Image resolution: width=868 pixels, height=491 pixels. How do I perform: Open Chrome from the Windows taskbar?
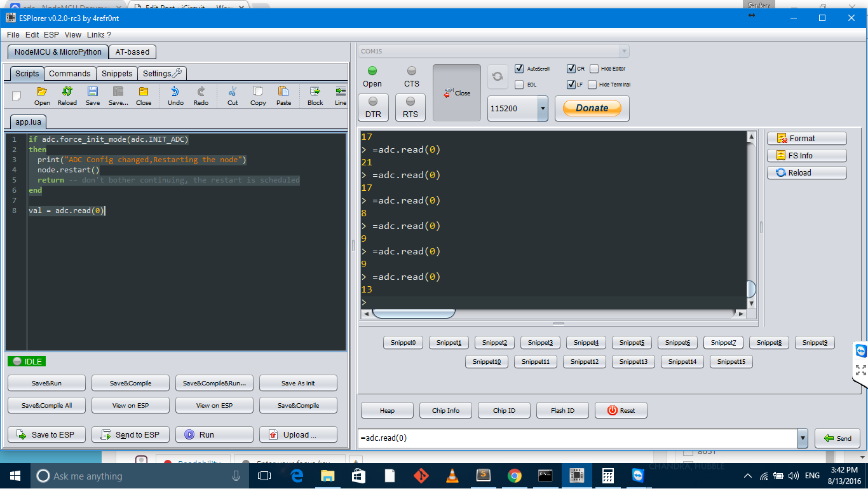(515, 476)
